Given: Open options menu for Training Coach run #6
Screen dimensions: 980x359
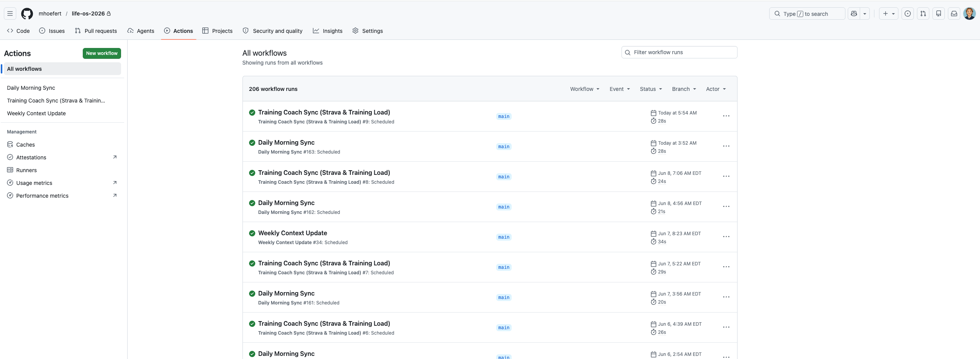Looking at the screenshot, I should (x=726, y=327).
